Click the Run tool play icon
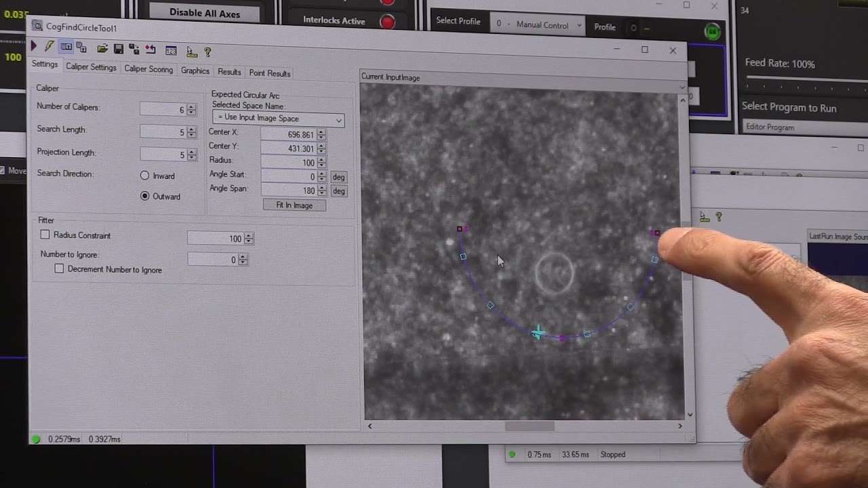 (34, 46)
